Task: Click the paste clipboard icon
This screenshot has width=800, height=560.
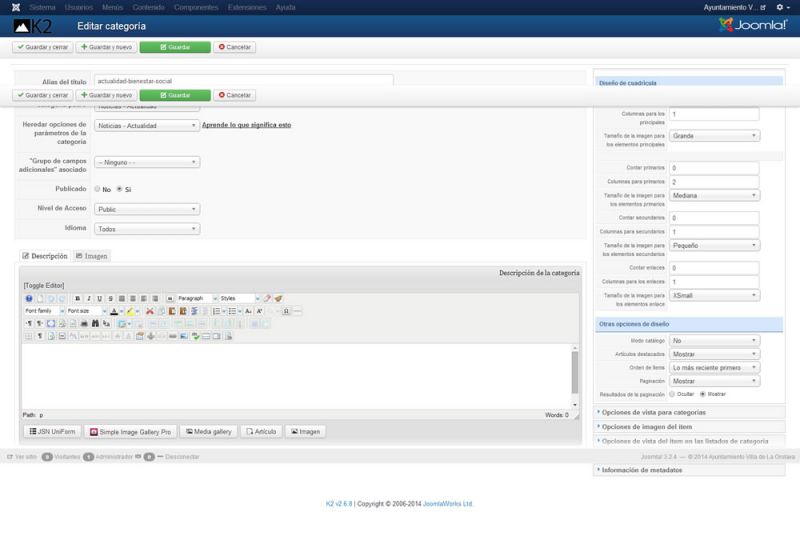Action: tap(172, 311)
